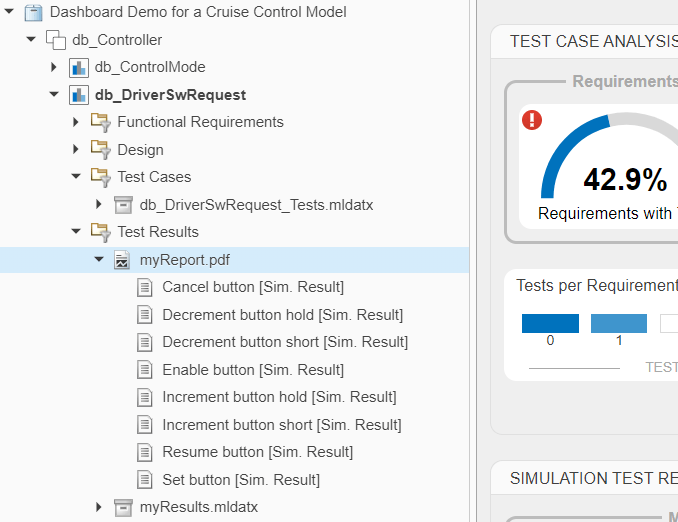The width and height of the screenshot is (678, 522).
Task: Expand the Functional Requirements folder
Action: (76, 122)
